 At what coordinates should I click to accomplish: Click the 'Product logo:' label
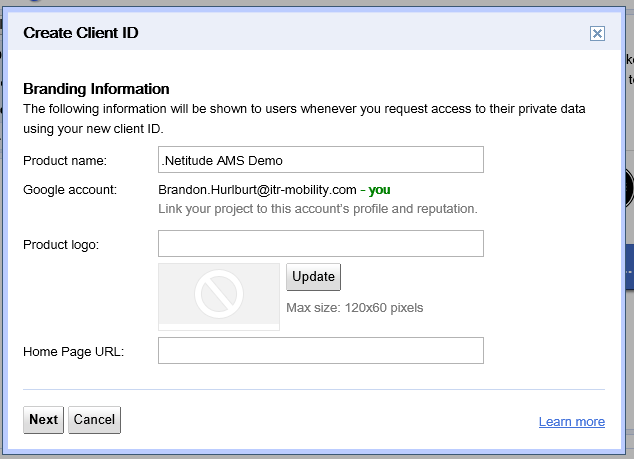[61, 245]
